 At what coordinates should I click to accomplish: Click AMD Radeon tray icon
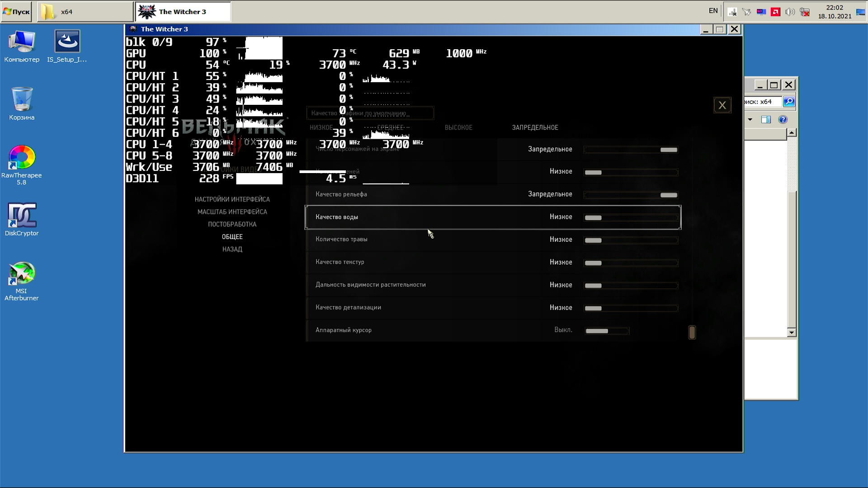click(x=776, y=12)
